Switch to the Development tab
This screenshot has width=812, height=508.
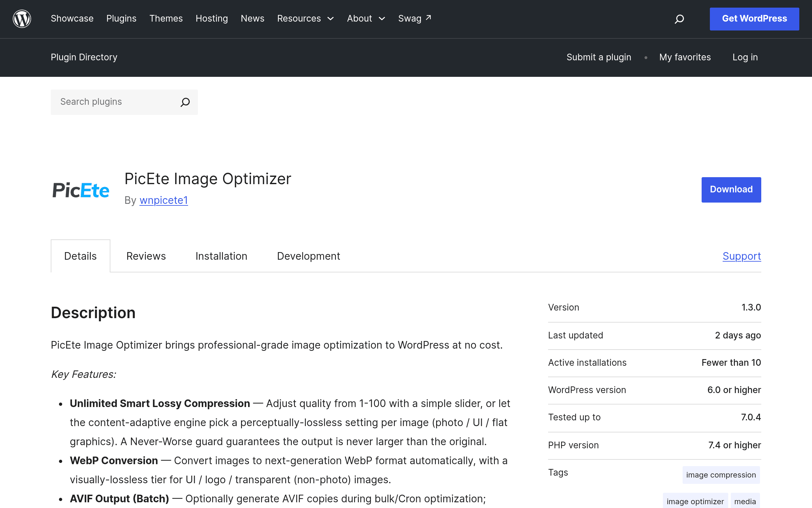pyautogui.click(x=308, y=256)
